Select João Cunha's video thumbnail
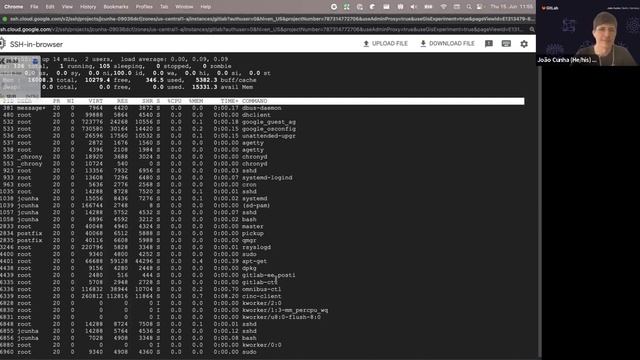 click(588, 33)
